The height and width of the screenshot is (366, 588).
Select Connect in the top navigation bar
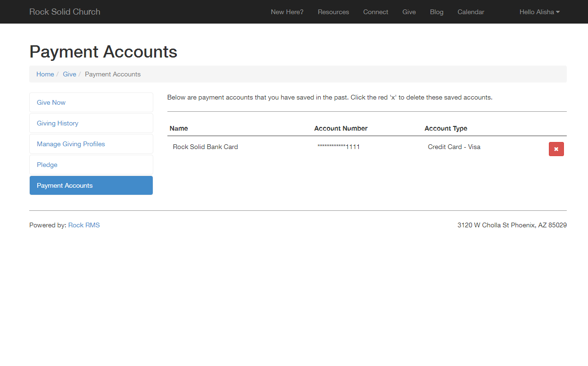[x=375, y=12]
